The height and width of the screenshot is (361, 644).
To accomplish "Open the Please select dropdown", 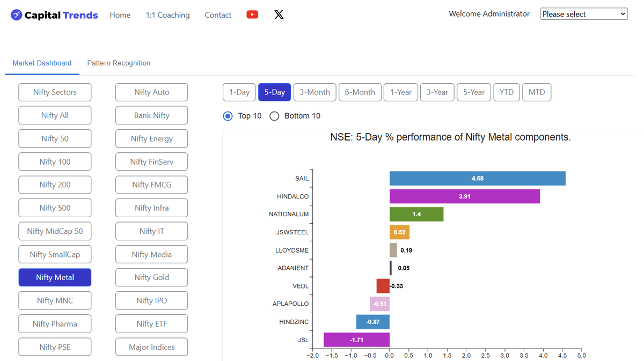I will (584, 14).
